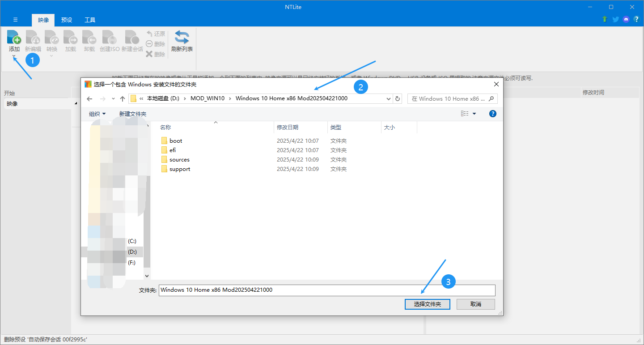
Task: Select drive (D:) in navigation pane
Action: [132, 252]
